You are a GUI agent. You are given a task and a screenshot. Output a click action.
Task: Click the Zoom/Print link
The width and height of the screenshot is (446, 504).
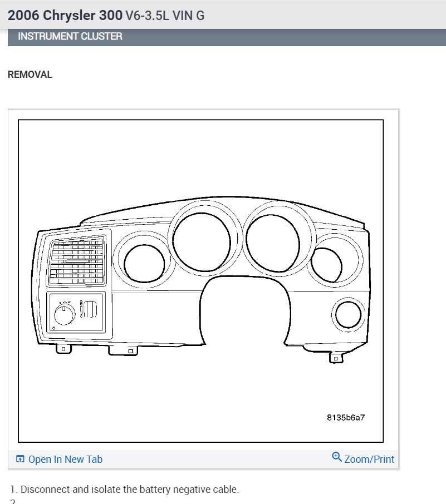point(363,459)
